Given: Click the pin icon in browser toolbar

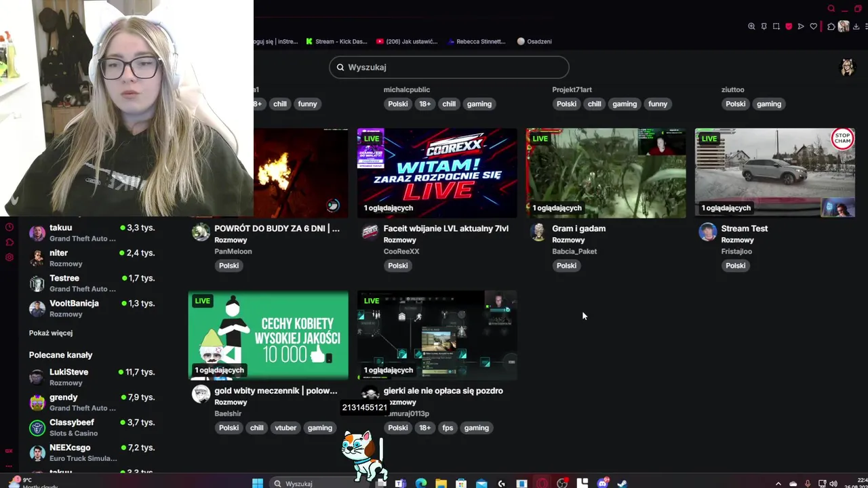Looking at the screenshot, I should (x=764, y=26).
